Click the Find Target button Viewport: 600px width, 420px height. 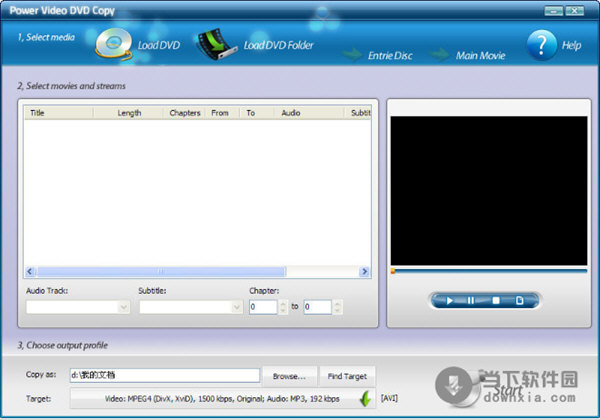click(347, 376)
